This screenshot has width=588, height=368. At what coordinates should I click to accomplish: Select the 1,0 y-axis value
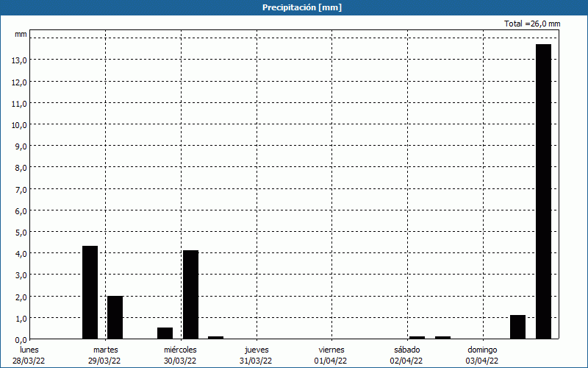pyautogui.click(x=21, y=318)
